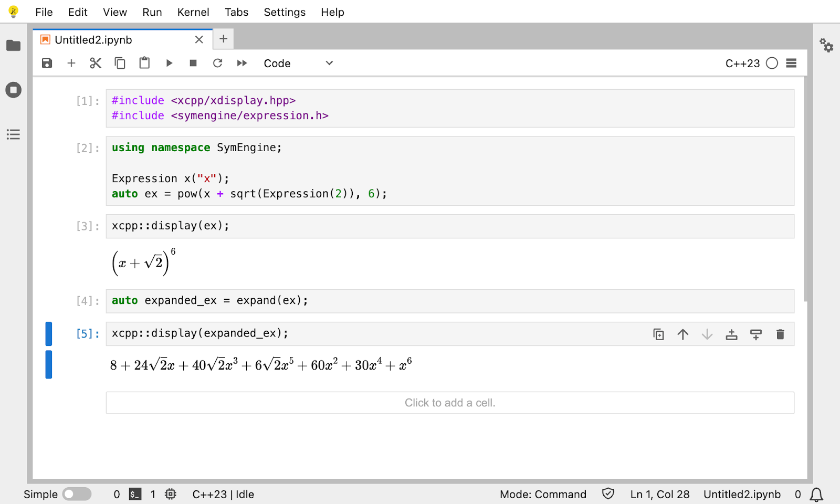Click the [1]: cell prompt

click(88, 101)
